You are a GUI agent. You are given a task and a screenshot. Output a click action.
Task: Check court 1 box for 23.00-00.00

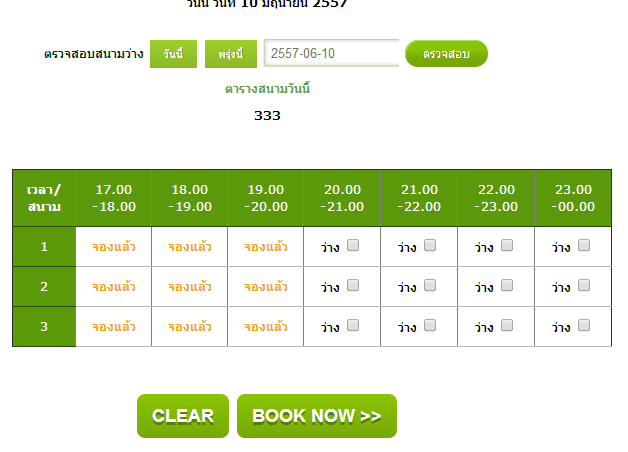tap(584, 245)
